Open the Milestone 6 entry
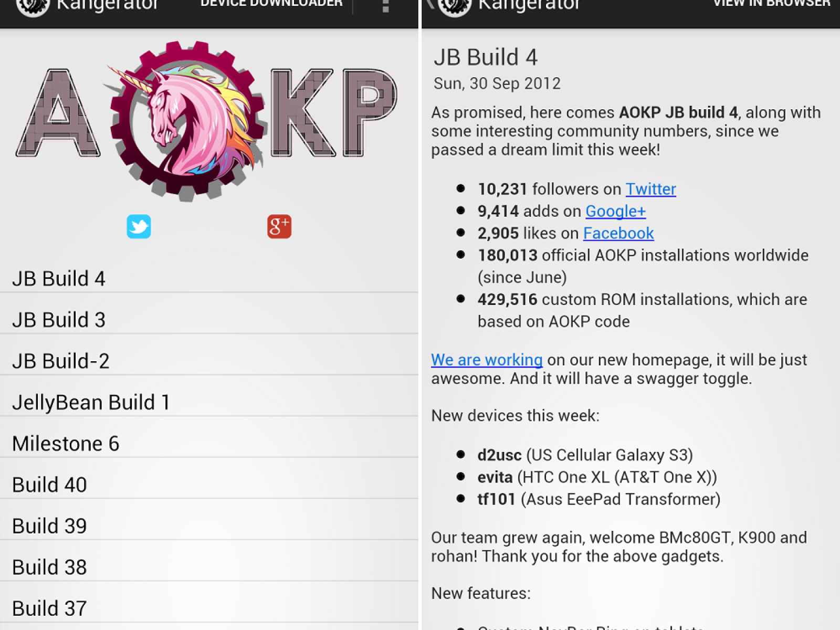The width and height of the screenshot is (840, 630). point(209,444)
